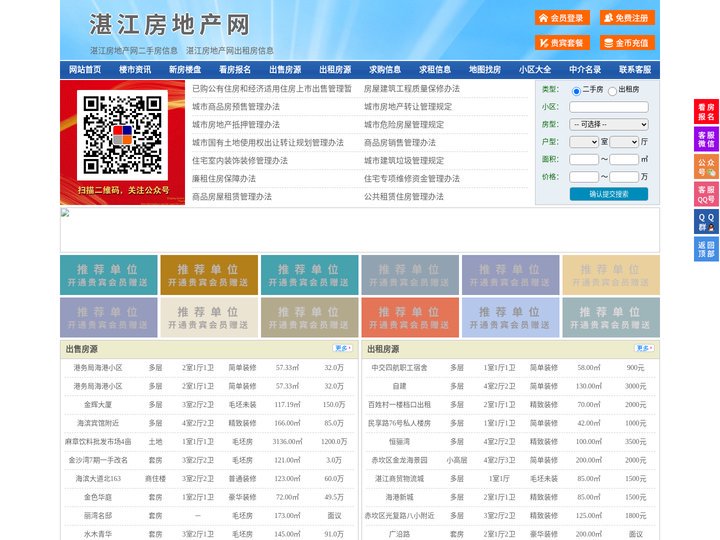Click the maximum 价格 input field

[x=624, y=177]
